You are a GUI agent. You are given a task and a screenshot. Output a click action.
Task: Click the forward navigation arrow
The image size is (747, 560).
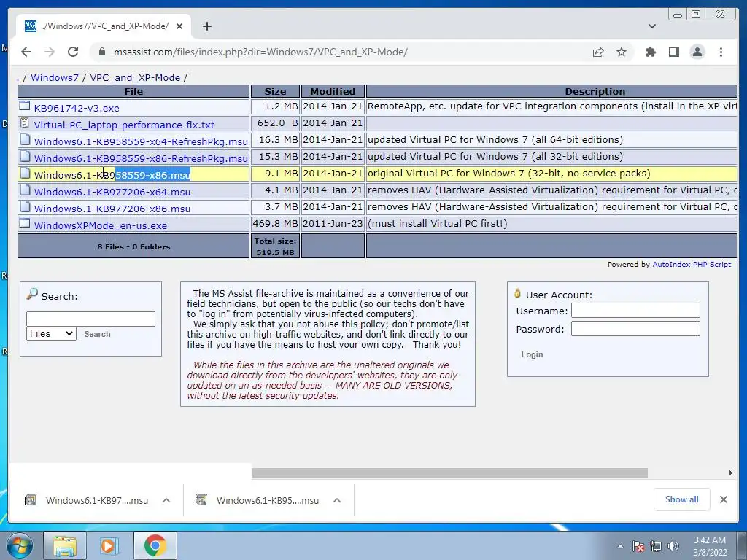tap(50, 52)
